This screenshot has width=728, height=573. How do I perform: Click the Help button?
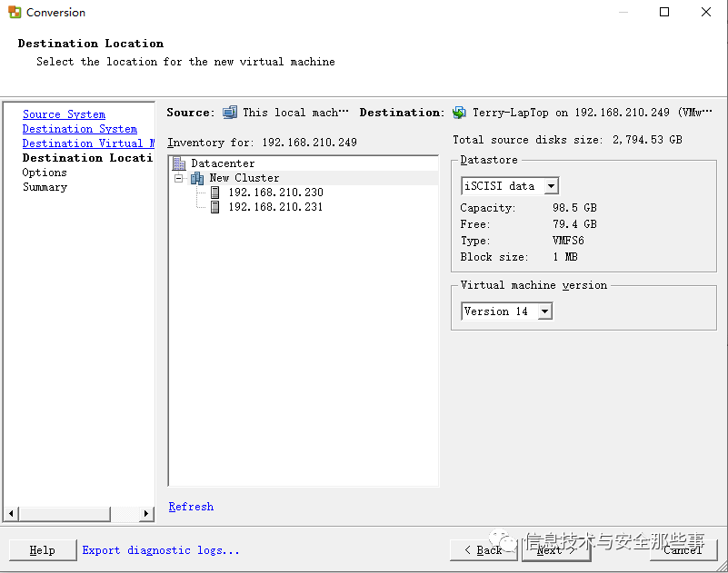[43, 550]
